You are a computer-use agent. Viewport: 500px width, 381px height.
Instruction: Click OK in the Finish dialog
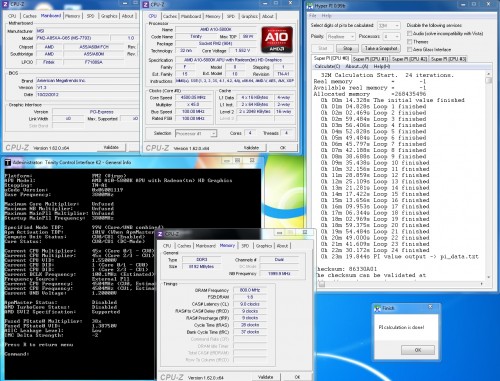pyautogui.click(x=418, y=350)
